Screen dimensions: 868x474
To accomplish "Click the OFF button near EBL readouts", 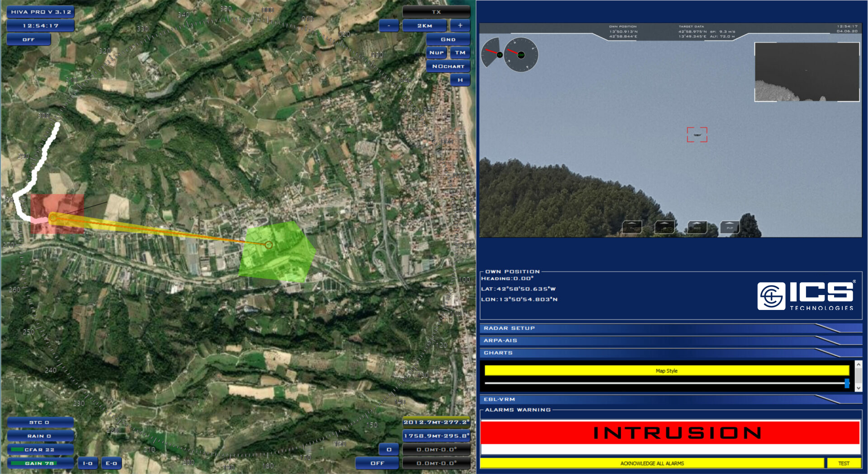I will point(377,463).
